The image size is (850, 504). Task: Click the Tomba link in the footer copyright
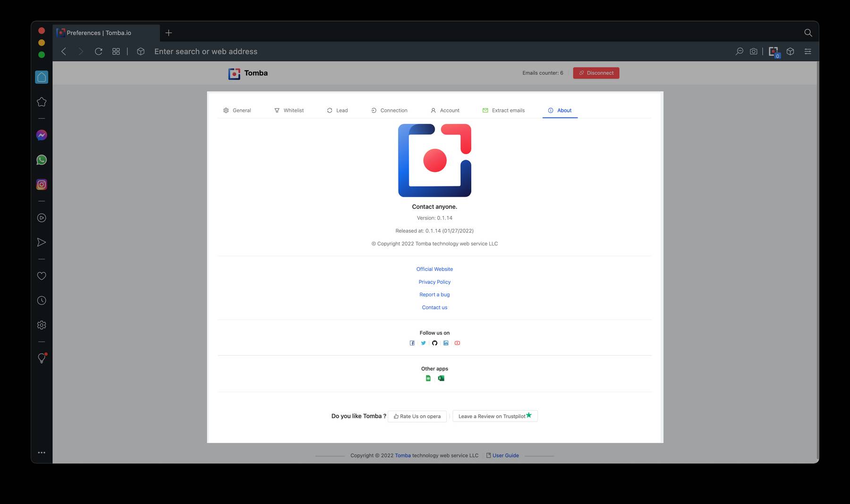click(x=403, y=455)
